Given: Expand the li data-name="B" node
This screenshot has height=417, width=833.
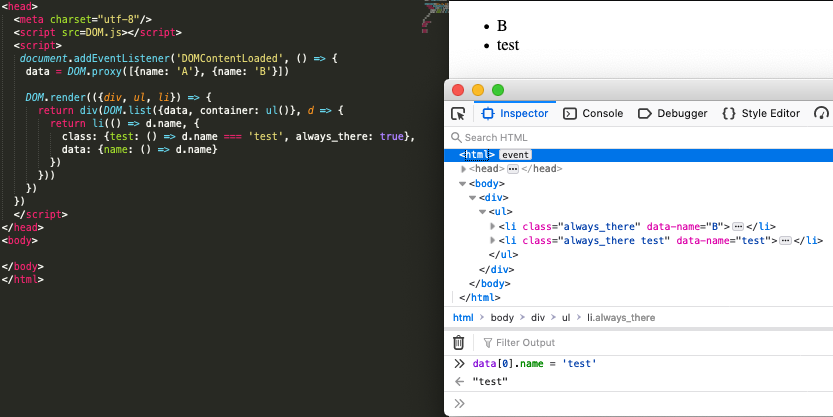Looking at the screenshot, I should point(492,226).
